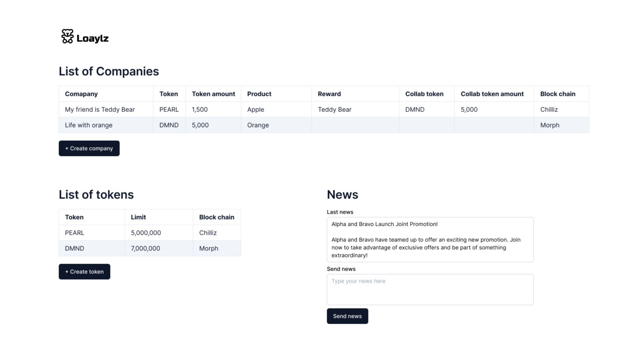Click the Create token button
Viewport: 644px width, 355px height.
click(84, 272)
